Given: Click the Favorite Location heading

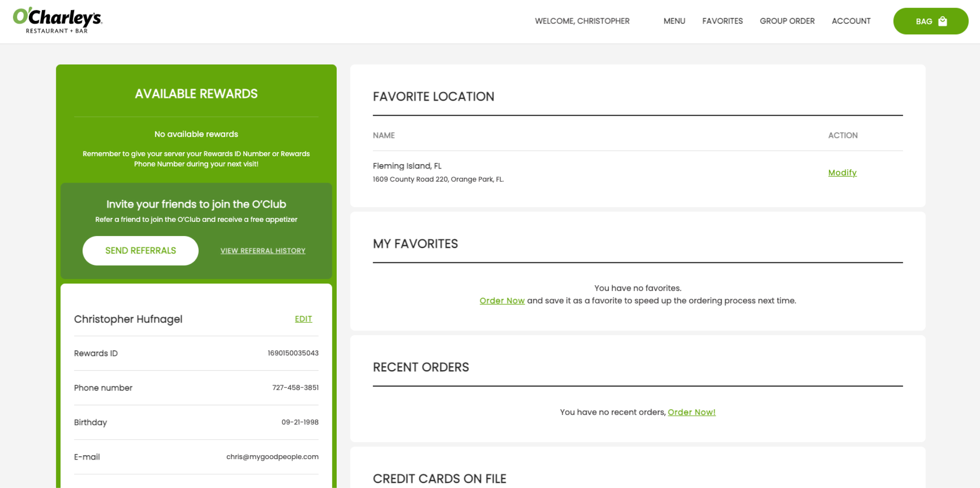Looking at the screenshot, I should click(x=433, y=96).
